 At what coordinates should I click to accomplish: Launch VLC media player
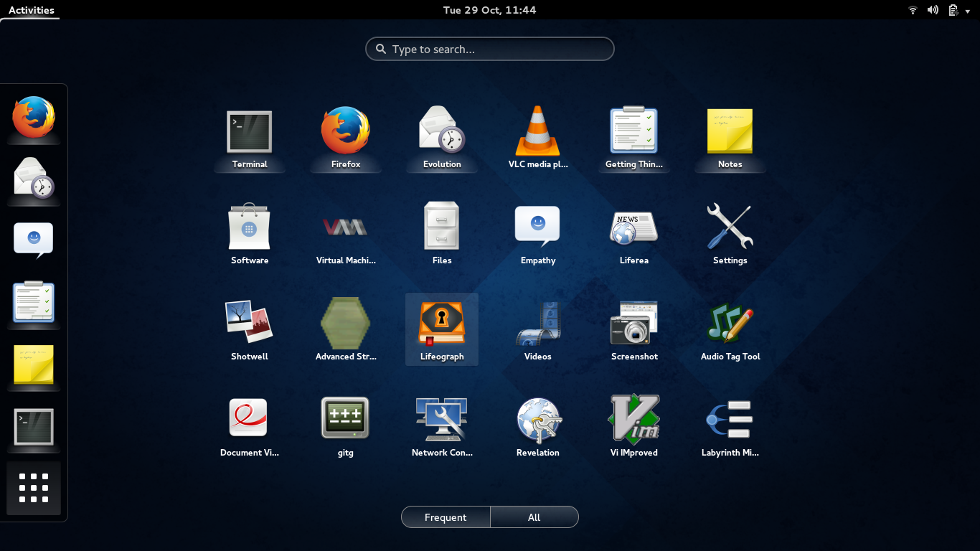coord(537,131)
